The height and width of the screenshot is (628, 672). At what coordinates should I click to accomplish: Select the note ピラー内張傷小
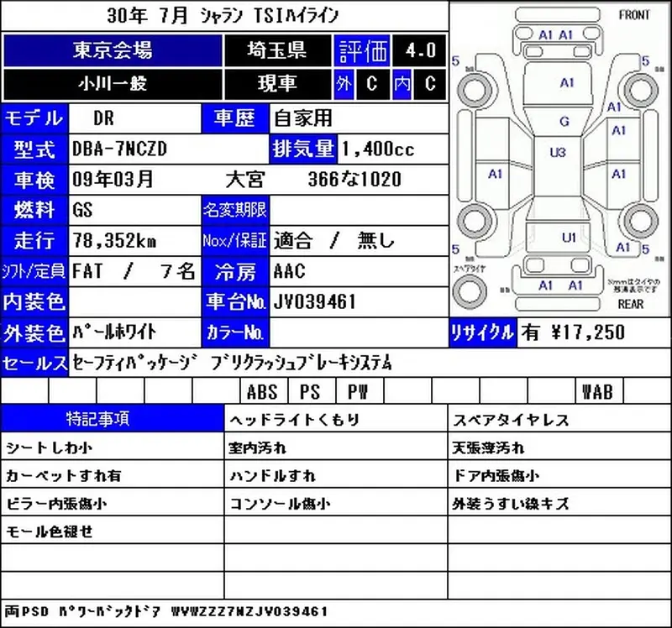click(56, 504)
